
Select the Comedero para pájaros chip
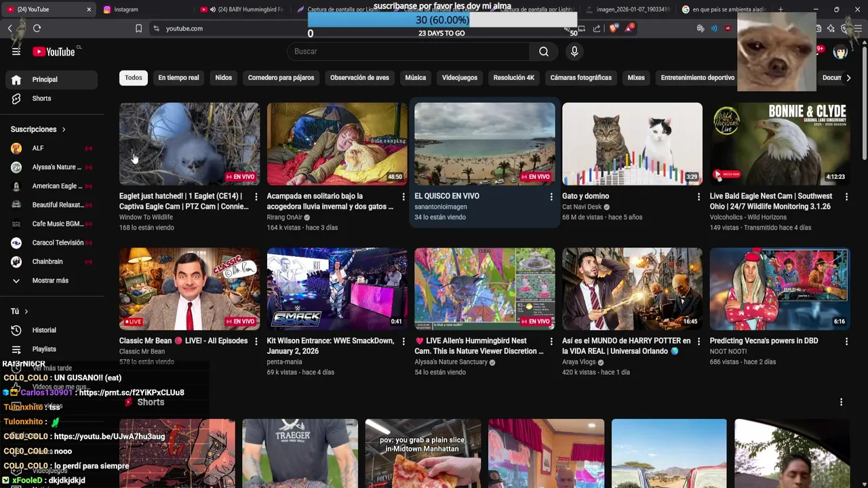[x=281, y=78]
